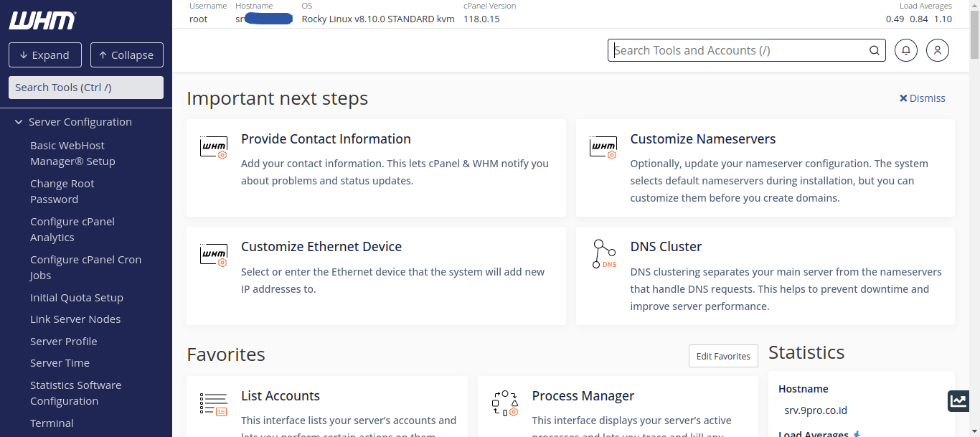Image resolution: width=980 pixels, height=437 pixels.
Task: Open Change Root Password menu item
Action: click(x=62, y=192)
